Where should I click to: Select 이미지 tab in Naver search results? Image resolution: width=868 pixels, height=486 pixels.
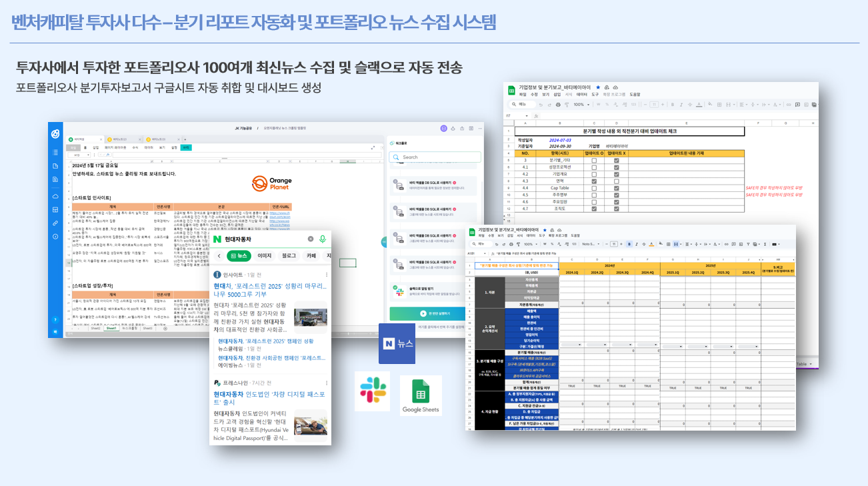(x=264, y=255)
